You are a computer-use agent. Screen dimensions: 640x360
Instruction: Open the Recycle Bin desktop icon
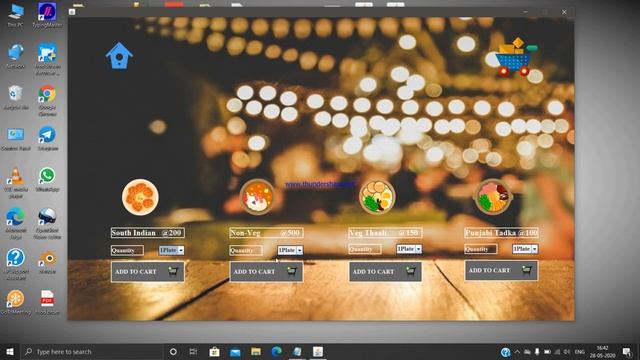point(16,98)
